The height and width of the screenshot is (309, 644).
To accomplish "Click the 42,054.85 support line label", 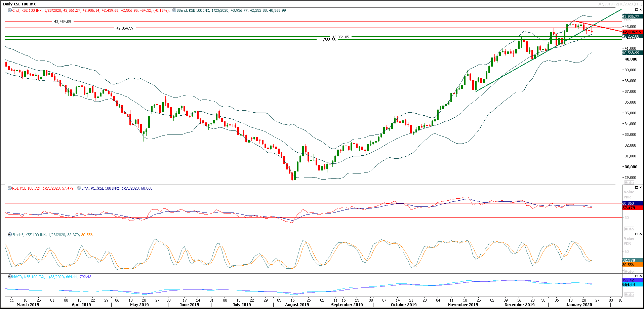I will pos(340,37).
